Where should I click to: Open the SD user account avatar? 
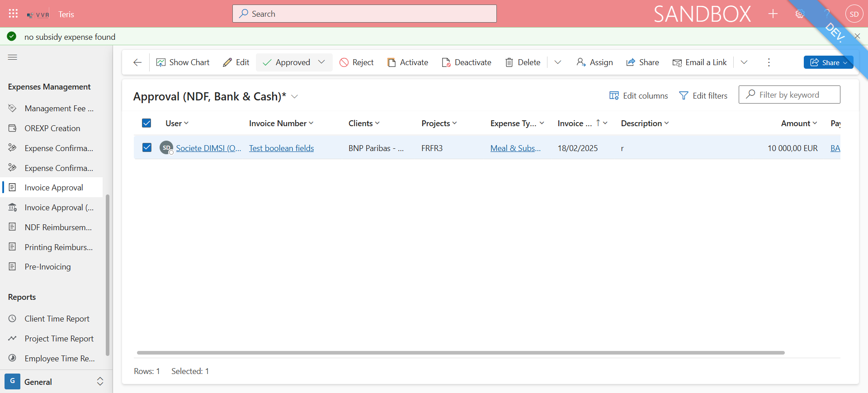click(x=854, y=14)
